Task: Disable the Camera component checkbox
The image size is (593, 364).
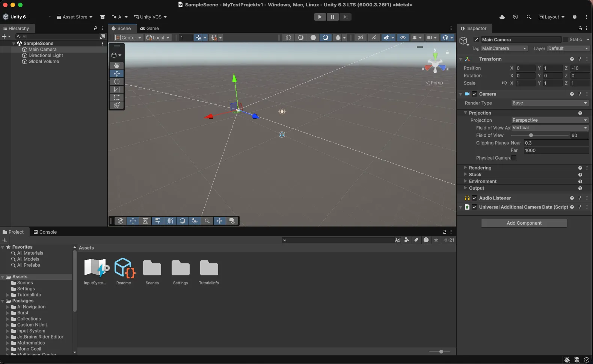Action: [474, 94]
